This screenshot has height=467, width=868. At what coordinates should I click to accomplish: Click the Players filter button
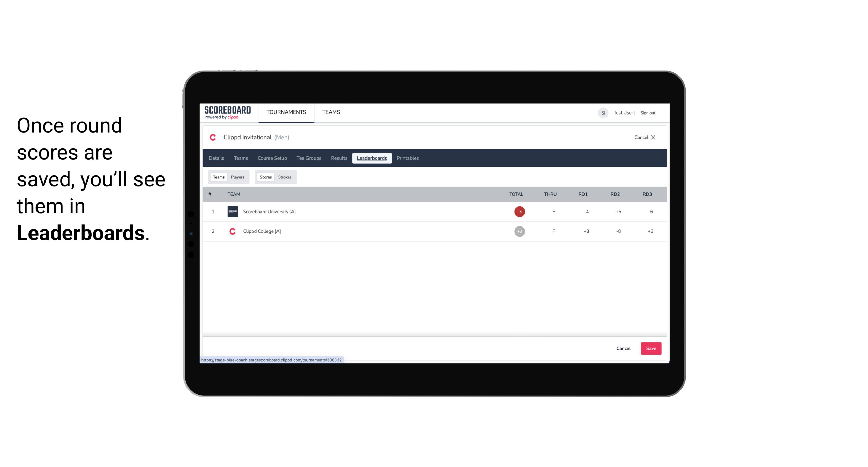point(238,177)
